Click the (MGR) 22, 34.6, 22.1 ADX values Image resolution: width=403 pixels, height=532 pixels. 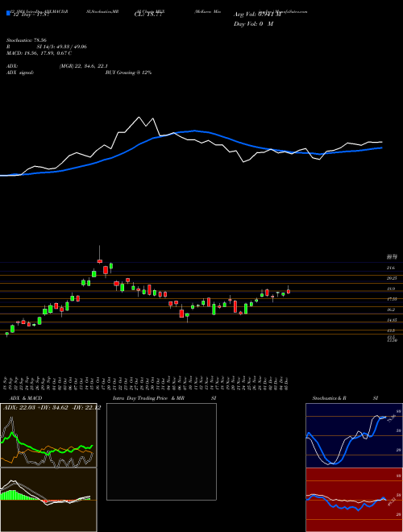pyautogui.click(x=84, y=66)
